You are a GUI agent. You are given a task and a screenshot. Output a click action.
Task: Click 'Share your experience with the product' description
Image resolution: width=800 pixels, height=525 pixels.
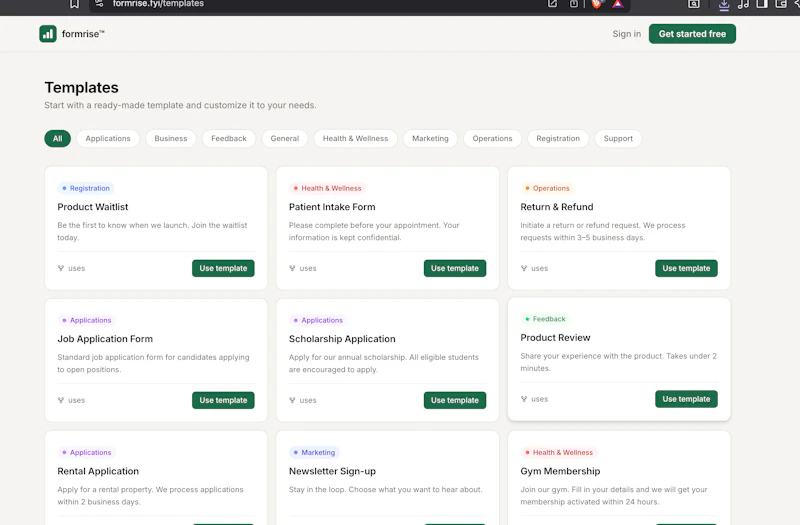tap(618, 362)
